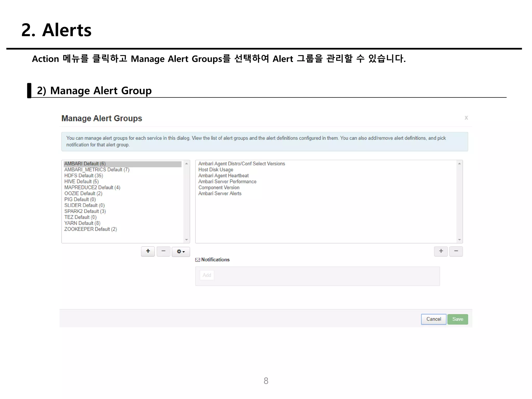Select OOZIE Default (2) group
The height and width of the screenshot is (399, 532).
point(123,194)
